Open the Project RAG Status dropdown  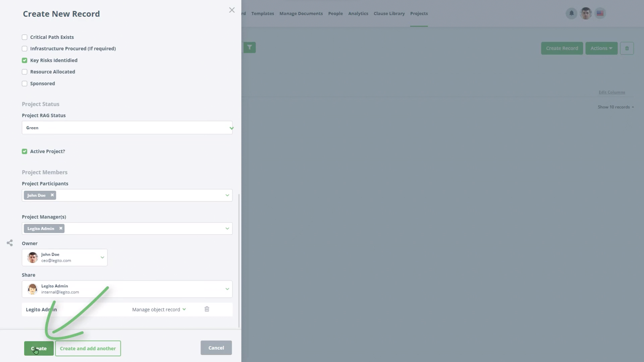pyautogui.click(x=127, y=128)
